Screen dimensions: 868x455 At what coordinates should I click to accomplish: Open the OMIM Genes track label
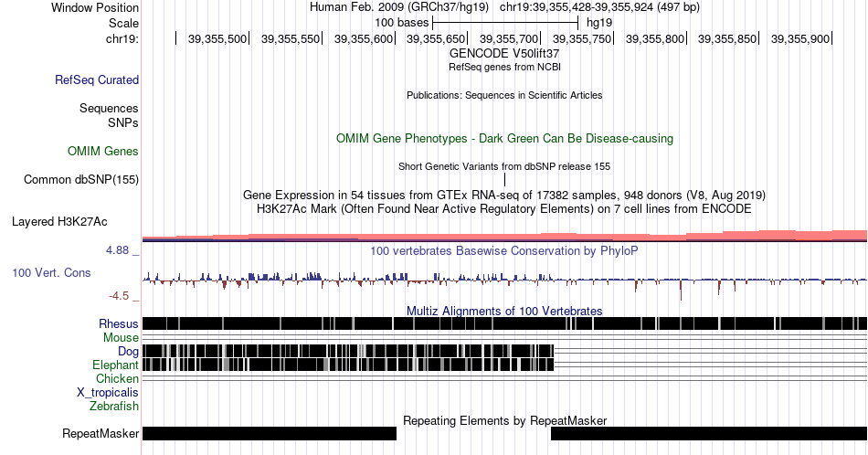point(103,151)
